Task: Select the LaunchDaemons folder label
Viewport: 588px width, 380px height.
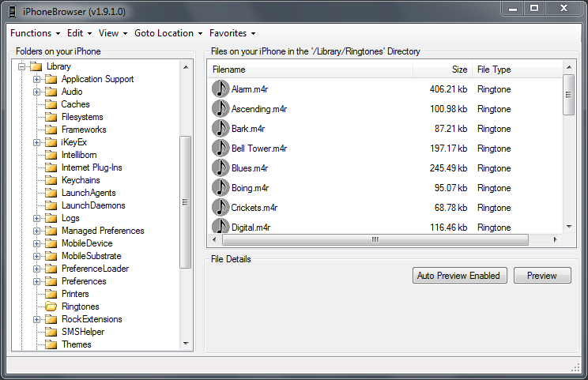Action: point(93,205)
